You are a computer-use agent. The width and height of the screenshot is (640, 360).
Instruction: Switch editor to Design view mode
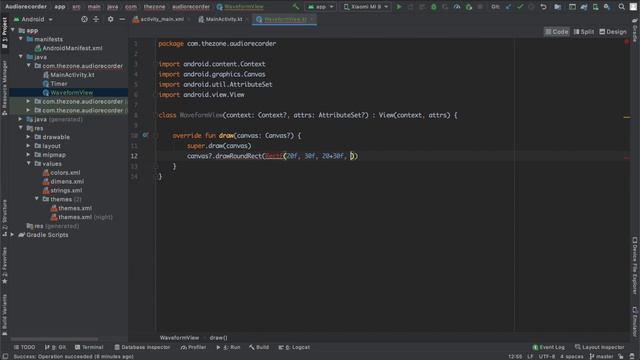(613, 31)
